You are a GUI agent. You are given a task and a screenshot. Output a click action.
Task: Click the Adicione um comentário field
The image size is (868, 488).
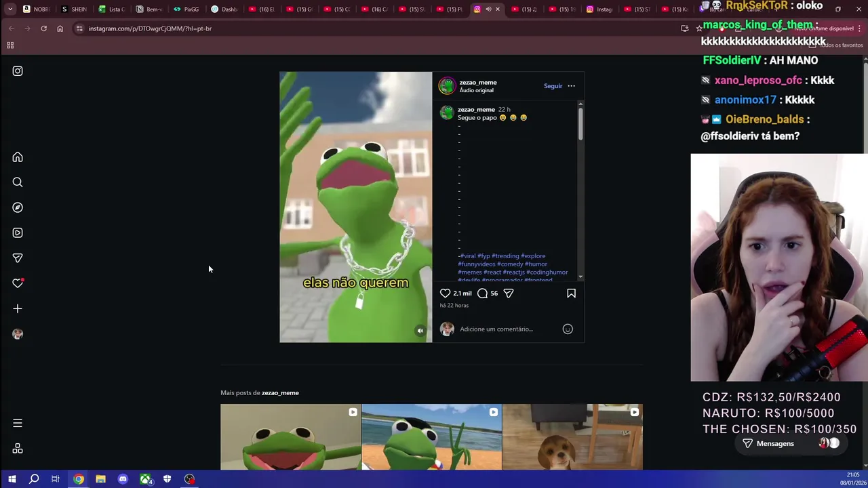tap(509, 329)
